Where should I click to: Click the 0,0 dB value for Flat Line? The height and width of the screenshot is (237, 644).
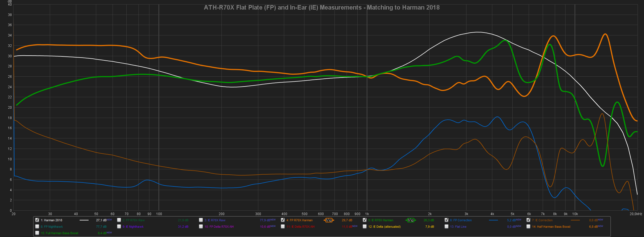click(x=511, y=227)
